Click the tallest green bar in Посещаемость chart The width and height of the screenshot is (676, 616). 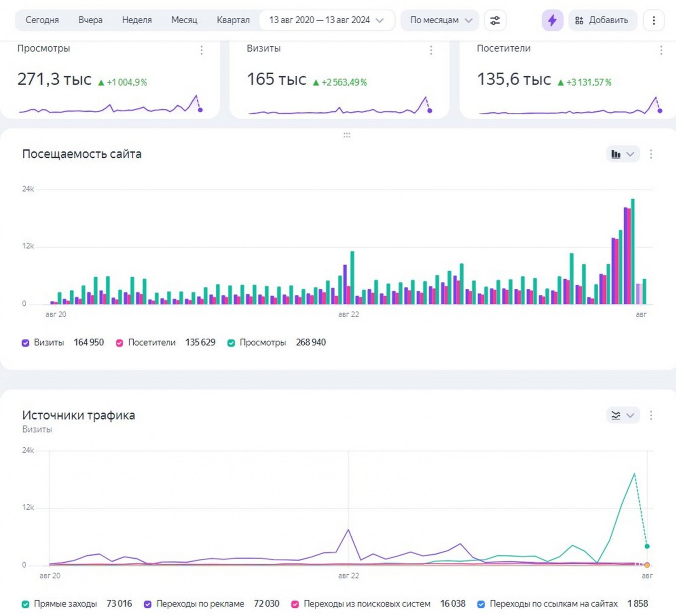point(633,251)
